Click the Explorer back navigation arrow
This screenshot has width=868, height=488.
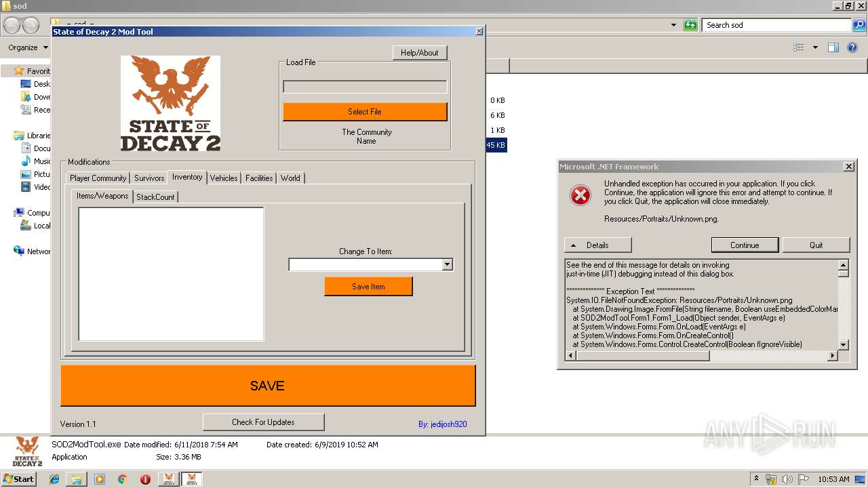[12, 25]
